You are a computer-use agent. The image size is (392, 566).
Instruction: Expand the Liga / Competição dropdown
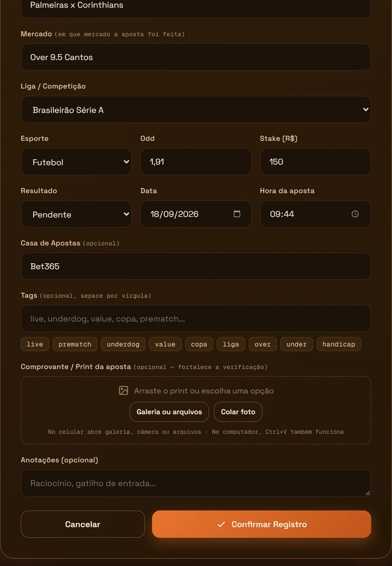pos(196,109)
